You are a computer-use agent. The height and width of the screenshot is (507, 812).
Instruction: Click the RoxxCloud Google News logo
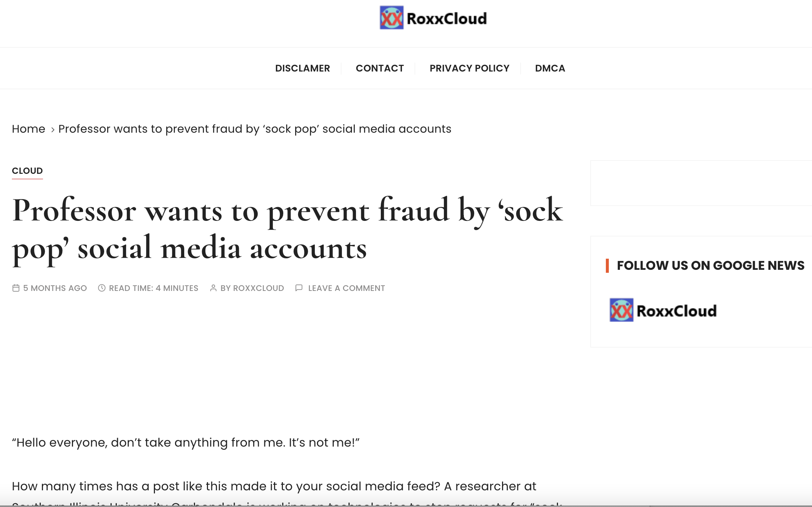click(663, 311)
